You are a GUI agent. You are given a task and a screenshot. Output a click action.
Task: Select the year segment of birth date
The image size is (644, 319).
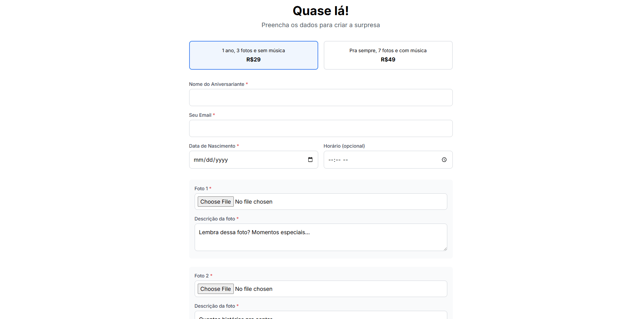(222, 160)
